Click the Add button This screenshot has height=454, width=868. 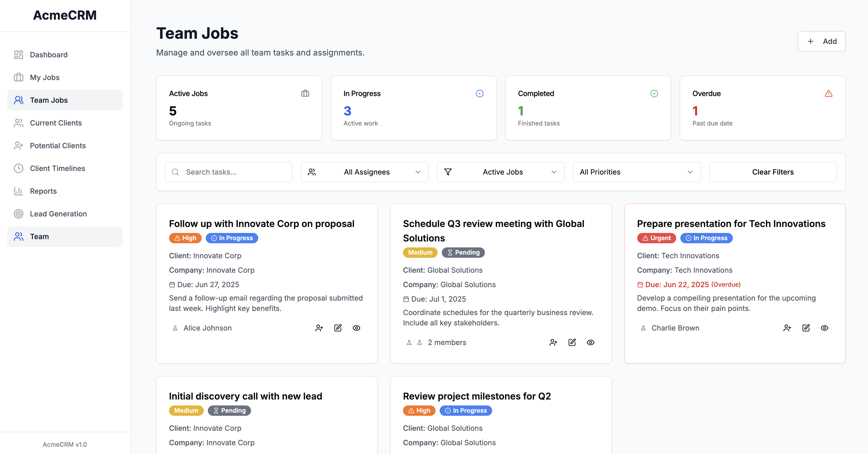[821, 41]
